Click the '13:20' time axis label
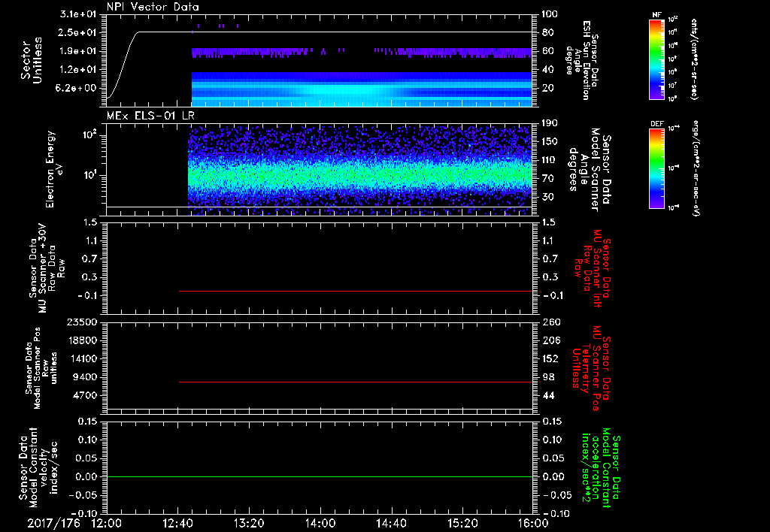The height and width of the screenshot is (532, 770). point(249,523)
